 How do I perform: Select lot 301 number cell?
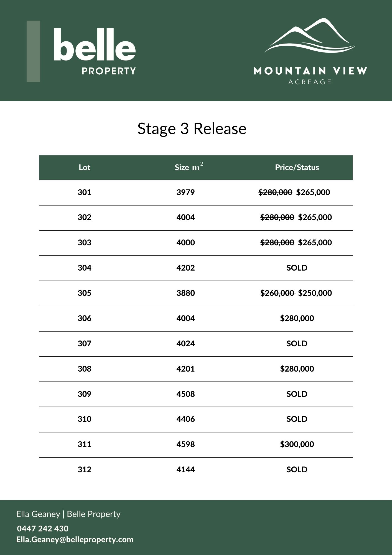(x=85, y=192)
